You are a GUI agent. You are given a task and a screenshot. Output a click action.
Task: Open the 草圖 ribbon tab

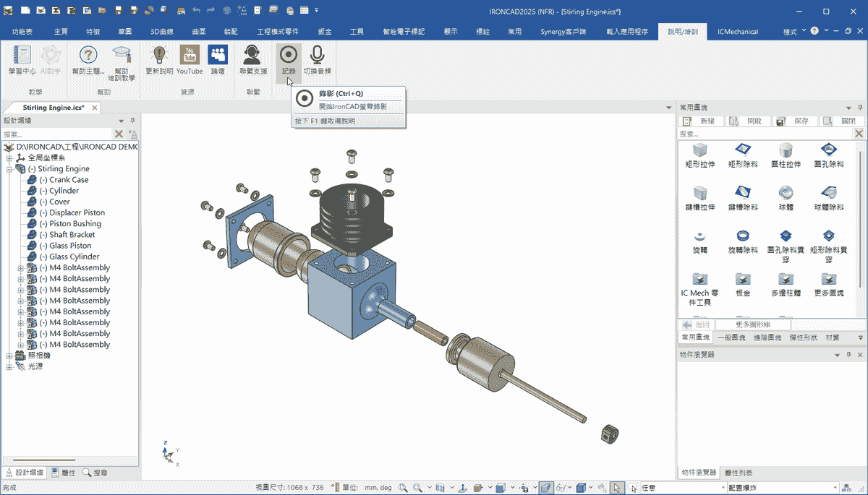pos(124,32)
